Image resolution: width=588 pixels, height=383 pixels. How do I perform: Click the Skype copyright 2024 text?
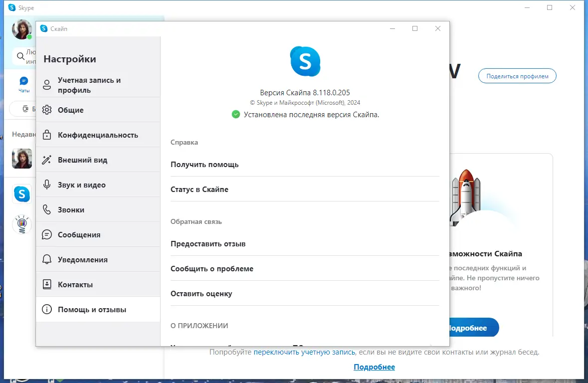tap(305, 102)
